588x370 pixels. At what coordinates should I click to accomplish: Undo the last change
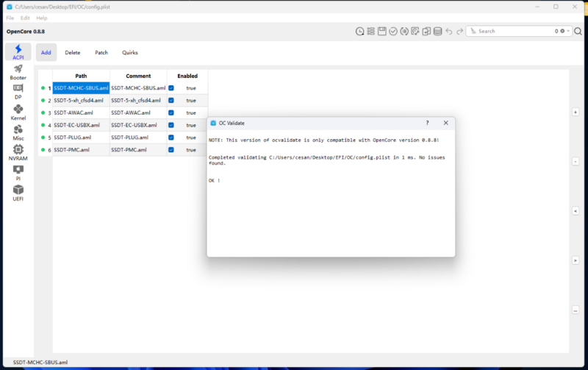tap(449, 32)
